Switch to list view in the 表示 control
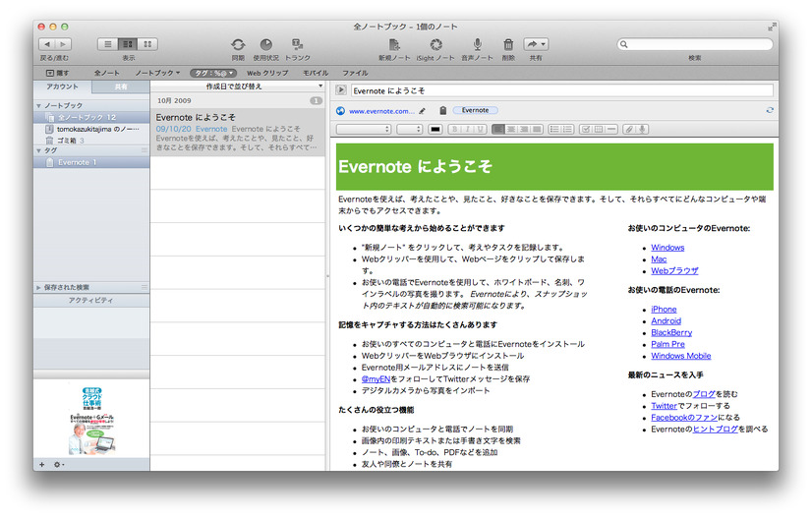 click(108, 44)
